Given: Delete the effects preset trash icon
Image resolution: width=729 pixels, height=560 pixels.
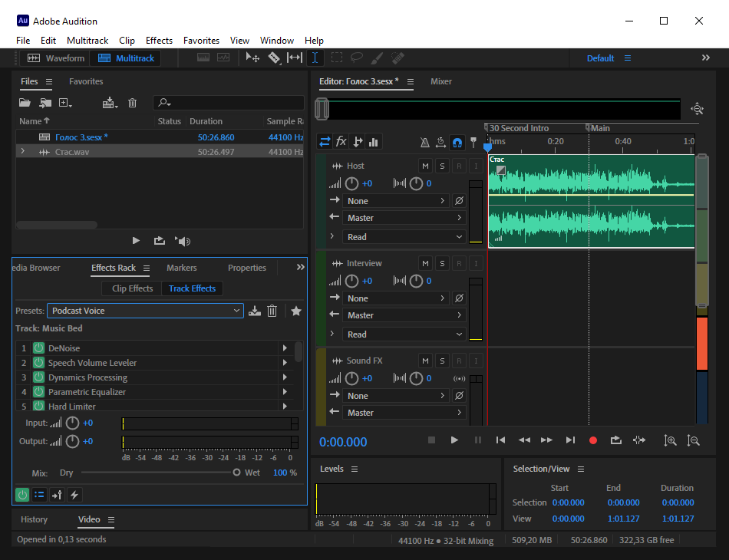Looking at the screenshot, I should [x=272, y=311].
